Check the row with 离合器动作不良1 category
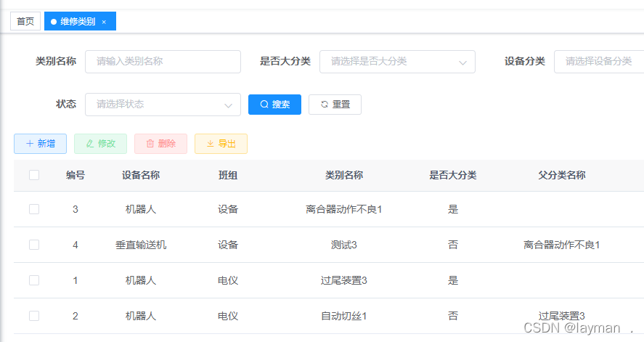This screenshot has width=644, height=342. tap(34, 209)
